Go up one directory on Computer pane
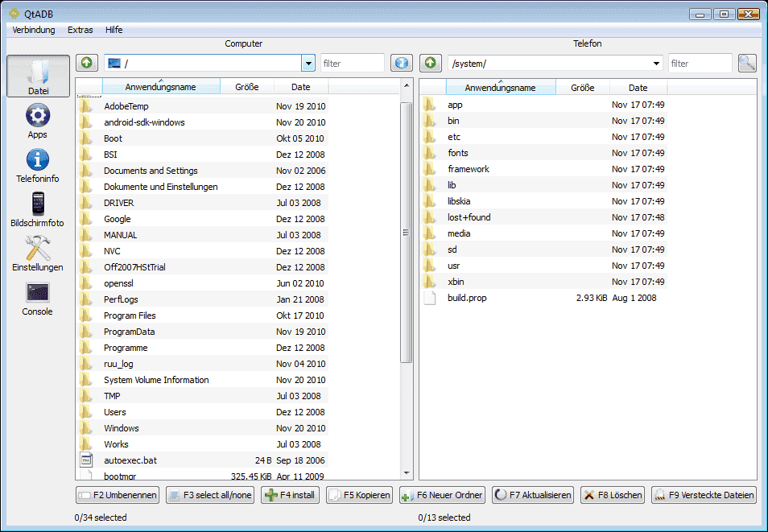 point(87,63)
